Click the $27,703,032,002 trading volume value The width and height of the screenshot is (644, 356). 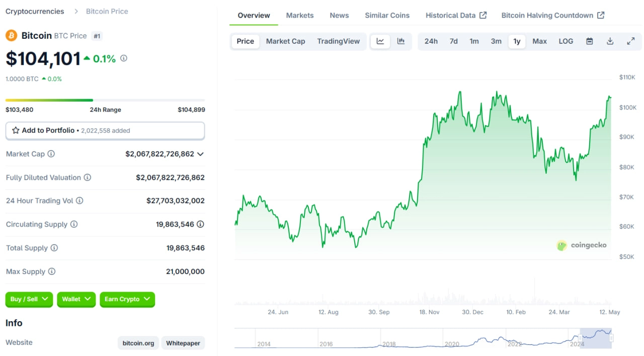[x=176, y=201]
